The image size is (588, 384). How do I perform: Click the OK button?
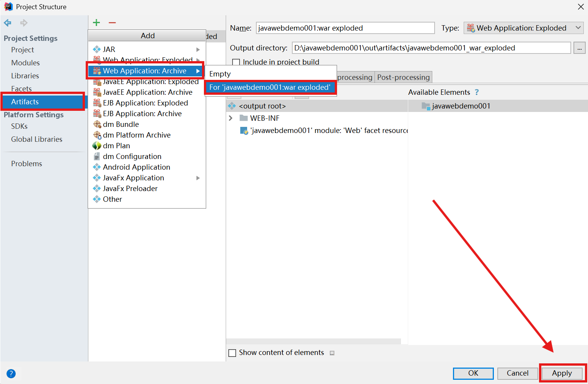(x=473, y=373)
